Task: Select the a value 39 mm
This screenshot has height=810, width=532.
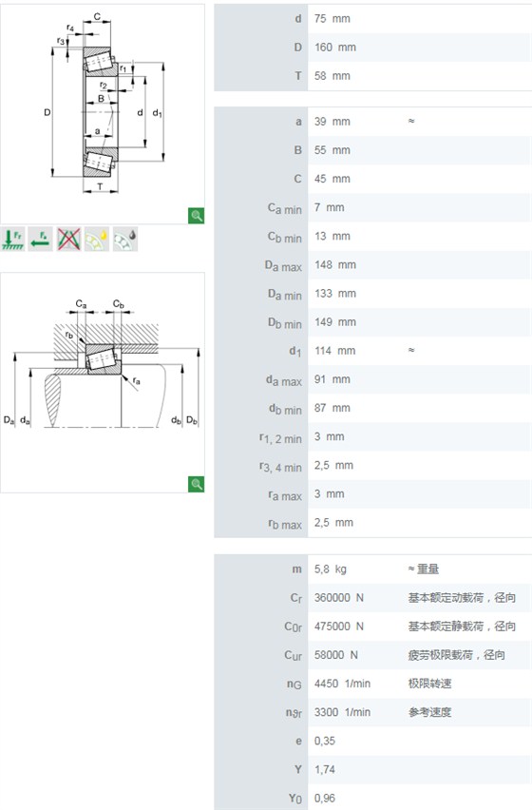Action: [x=332, y=122]
